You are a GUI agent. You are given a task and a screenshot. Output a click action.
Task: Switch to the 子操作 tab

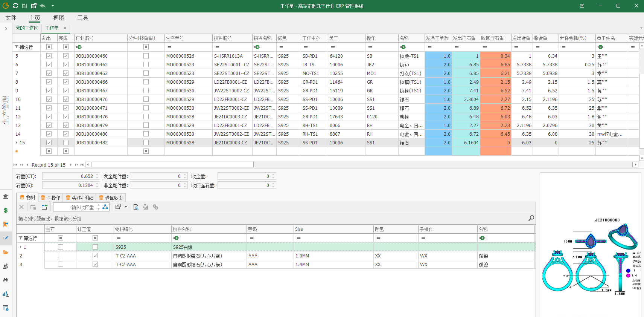click(50, 198)
